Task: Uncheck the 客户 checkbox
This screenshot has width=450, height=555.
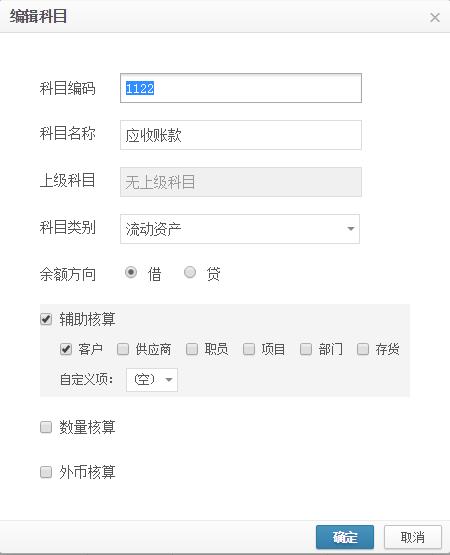Action: pyautogui.click(x=66, y=349)
